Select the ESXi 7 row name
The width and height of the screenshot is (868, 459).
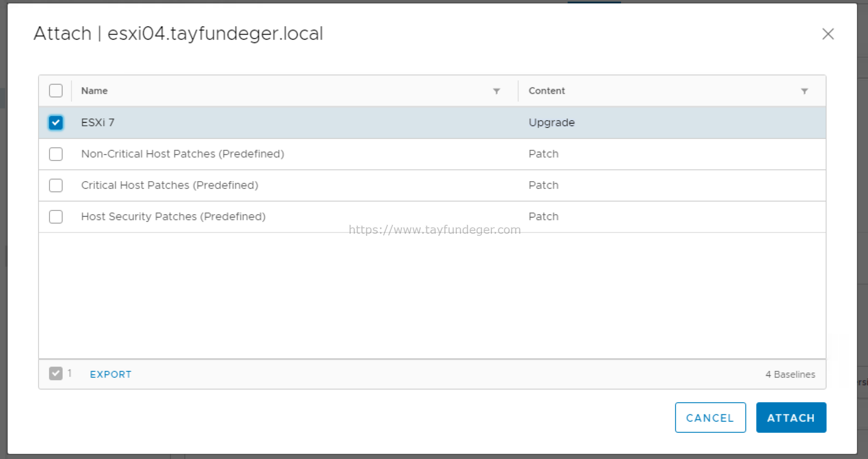[x=98, y=122]
